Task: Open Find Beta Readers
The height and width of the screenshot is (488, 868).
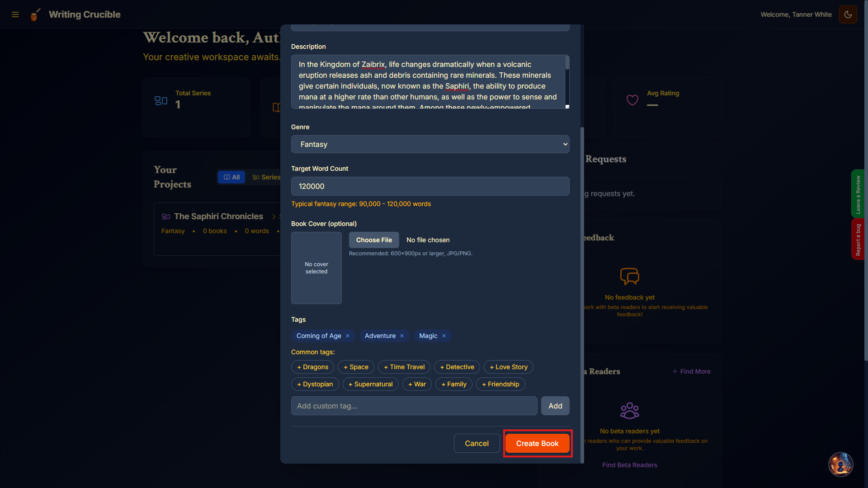Action: [x=630, y=465]
